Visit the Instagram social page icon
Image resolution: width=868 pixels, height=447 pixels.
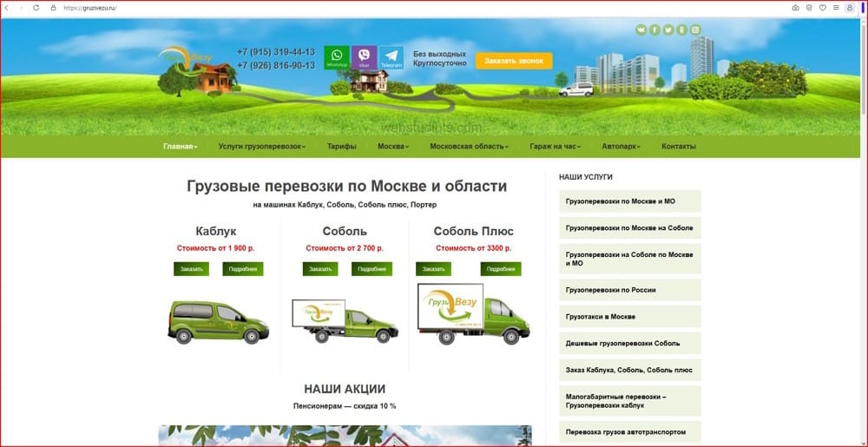point(696,30)
